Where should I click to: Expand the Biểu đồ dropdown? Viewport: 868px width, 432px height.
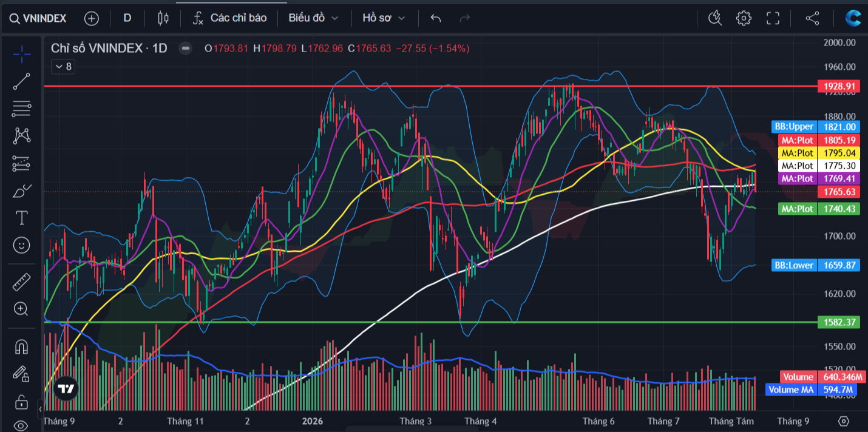tap(314, 18)
